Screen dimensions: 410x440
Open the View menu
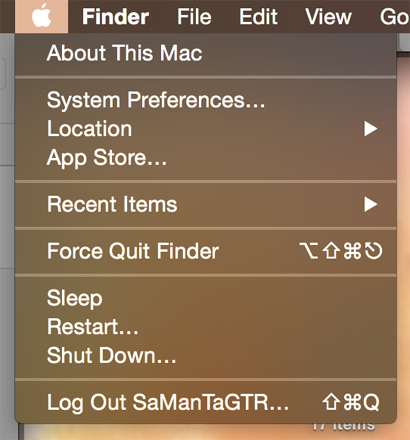coord(328,17)
